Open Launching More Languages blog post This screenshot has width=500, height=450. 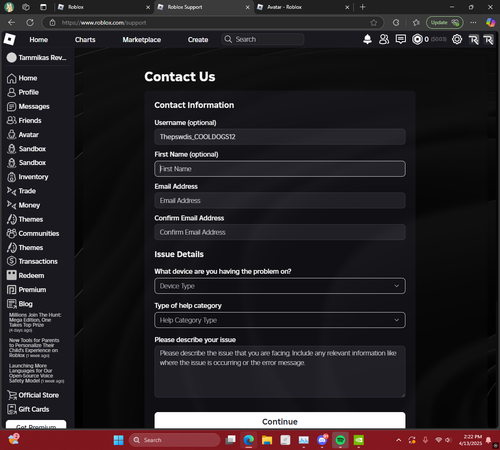pyautogui.click(x=36, y=373)
